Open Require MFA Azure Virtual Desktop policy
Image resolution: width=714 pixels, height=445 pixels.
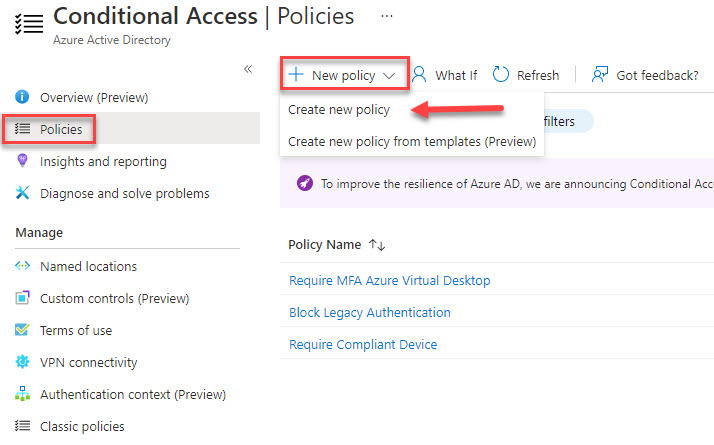coord(390,281)
